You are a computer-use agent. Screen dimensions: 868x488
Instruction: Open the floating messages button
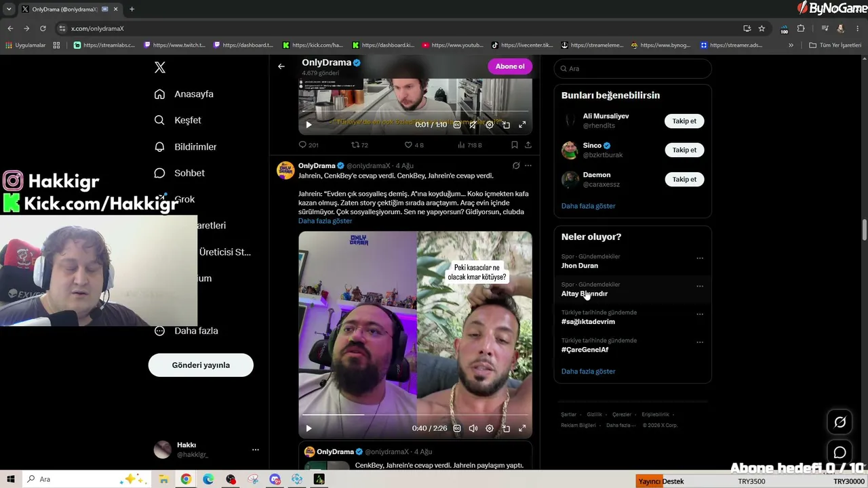click(x=840, y=452)
